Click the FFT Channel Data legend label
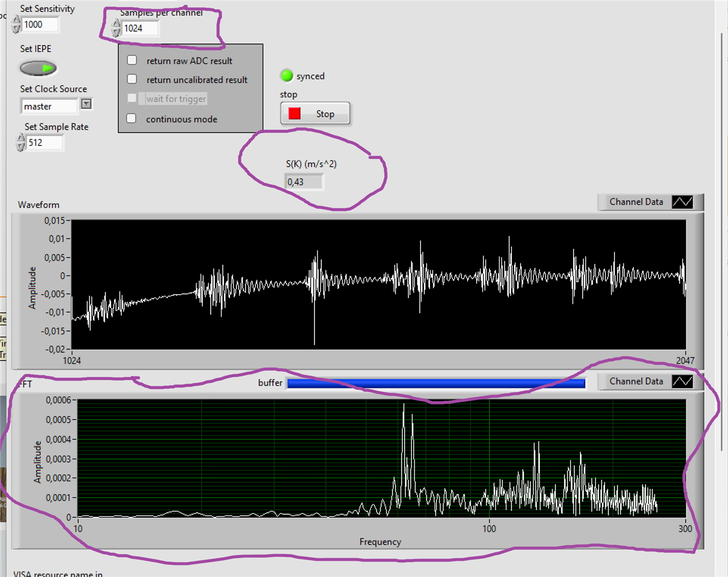Screen dimensions: 728x577 pyautogui.click(x=636, y=381)
